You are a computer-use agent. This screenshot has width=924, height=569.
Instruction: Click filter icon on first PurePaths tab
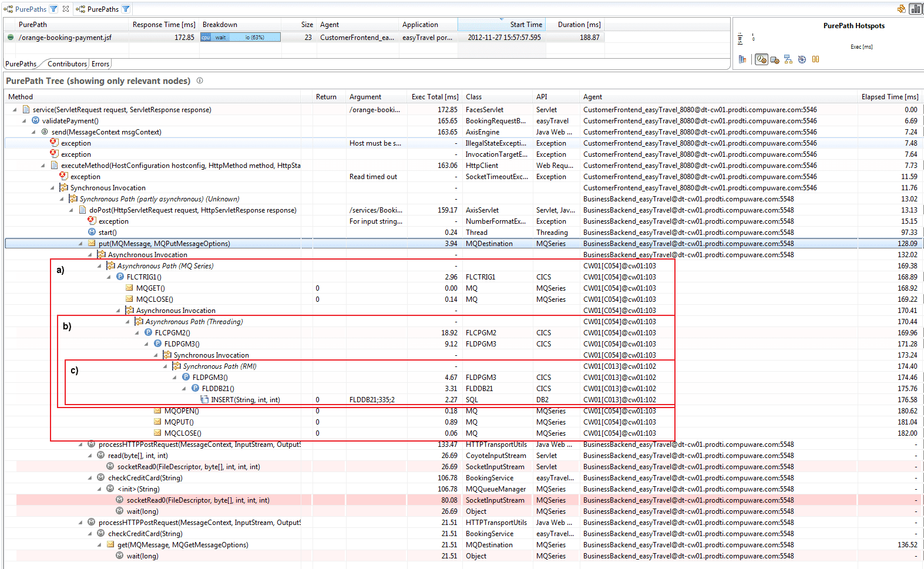point(53,9)
